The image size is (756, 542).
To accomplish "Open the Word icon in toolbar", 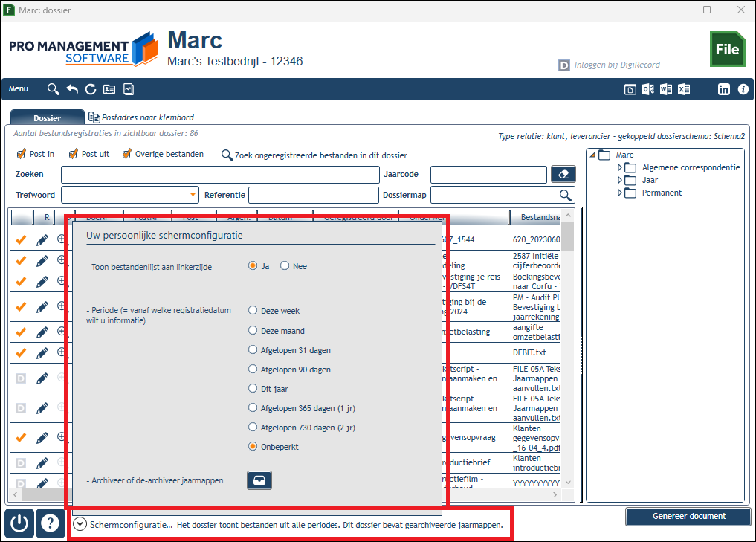I will point(666,89).
